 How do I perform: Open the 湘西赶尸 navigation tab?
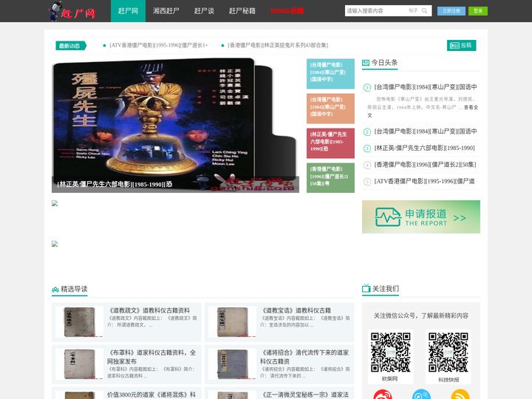pos(166,11)
